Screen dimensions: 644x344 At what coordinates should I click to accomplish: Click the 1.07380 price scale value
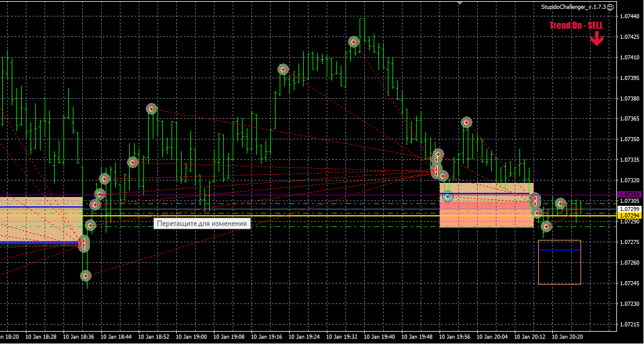click(x=630, y=99)
